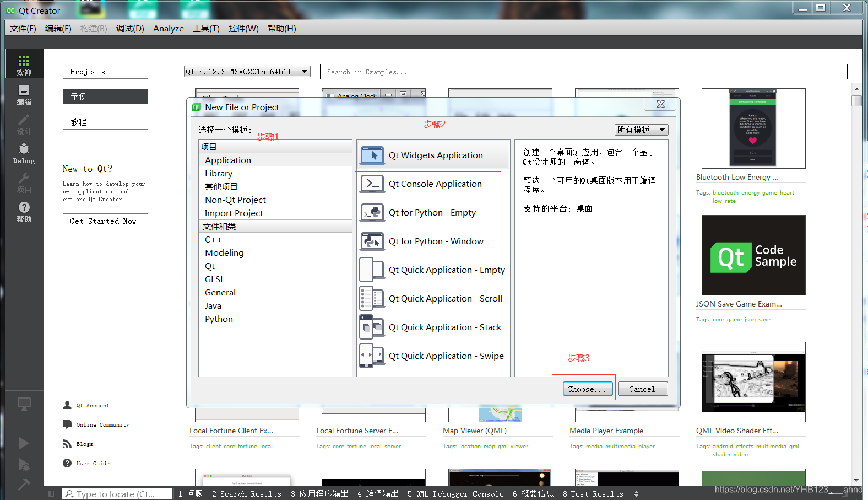This screenshot has width=868, height=500.
Task: Open the 帮助 (Help) mode question icon
Action: (x=24, y=212)
